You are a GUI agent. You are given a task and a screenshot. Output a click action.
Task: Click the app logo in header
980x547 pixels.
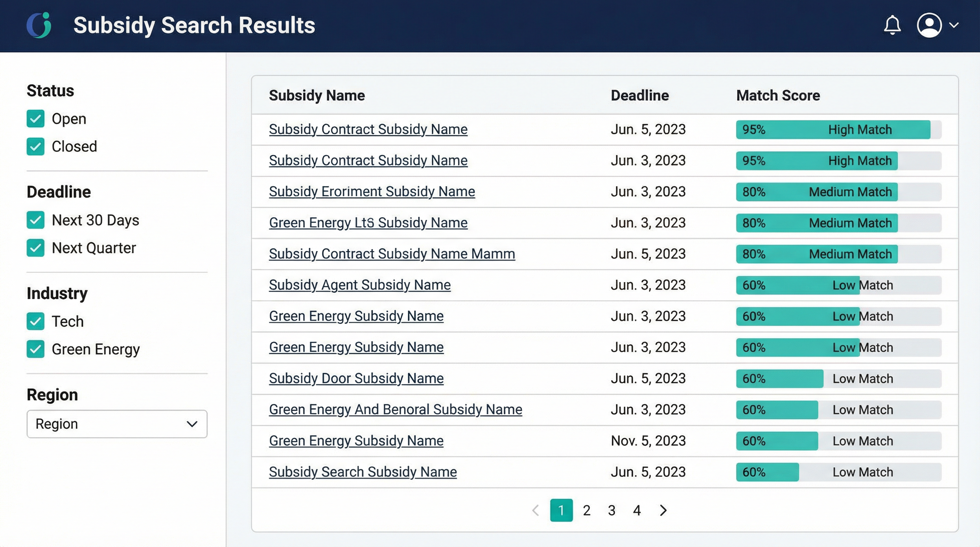pyautogui.click(x=39, y=25)
